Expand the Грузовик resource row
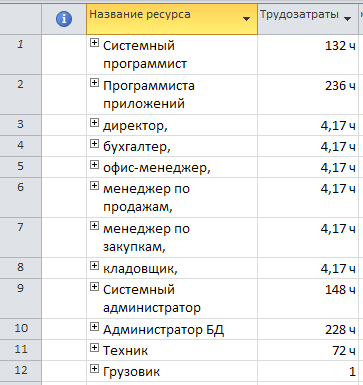Viewport: 363px width, 385px height. pos(94,369)
